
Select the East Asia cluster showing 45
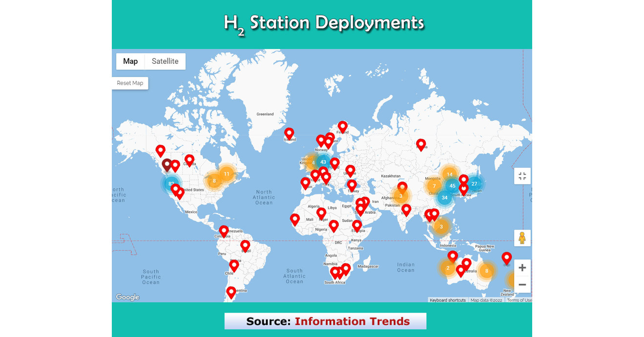(x=452, y=185)
